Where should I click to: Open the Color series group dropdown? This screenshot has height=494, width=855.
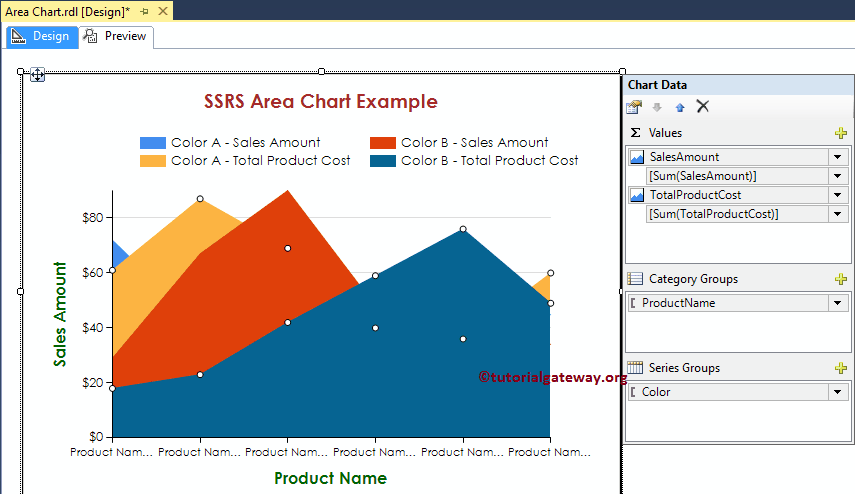pyautogui.click(x=837, y=392)
